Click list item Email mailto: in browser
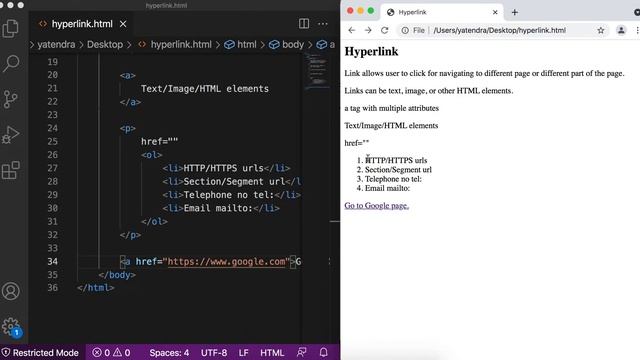The width and height of the screenshot is (640, 360). 387,188
